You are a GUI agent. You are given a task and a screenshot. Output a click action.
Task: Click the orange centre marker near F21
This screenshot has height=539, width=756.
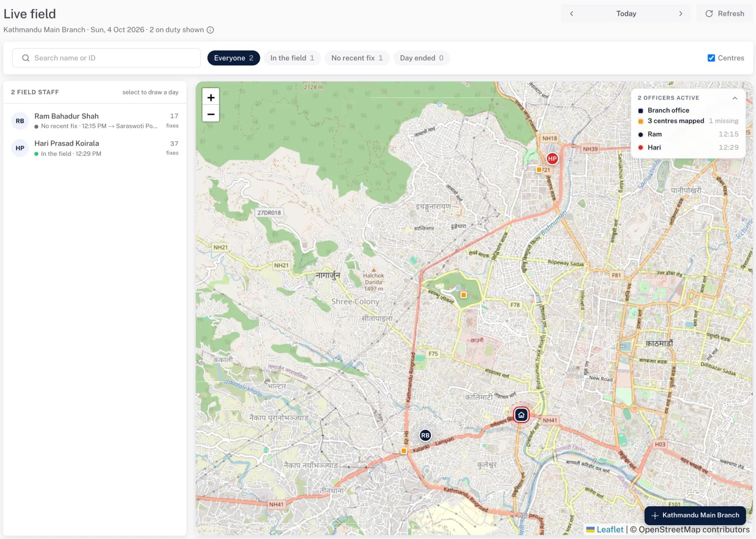pyautogui.click(x=539, y=170)
